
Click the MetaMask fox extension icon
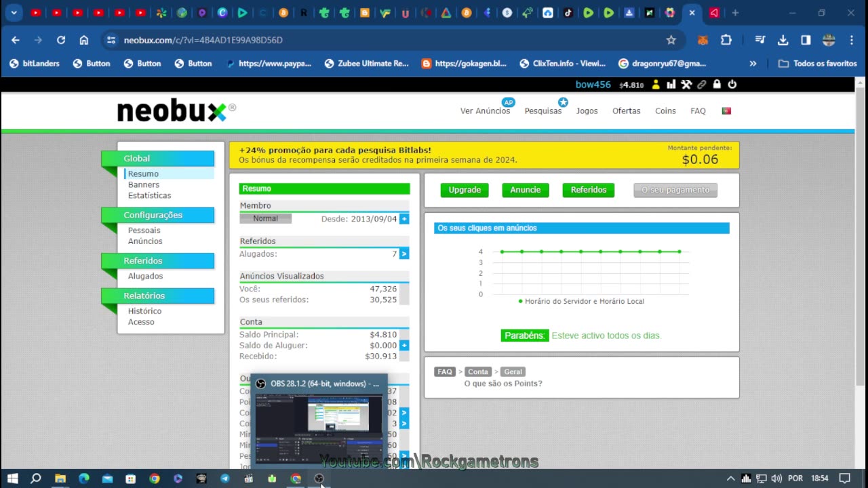703,40
